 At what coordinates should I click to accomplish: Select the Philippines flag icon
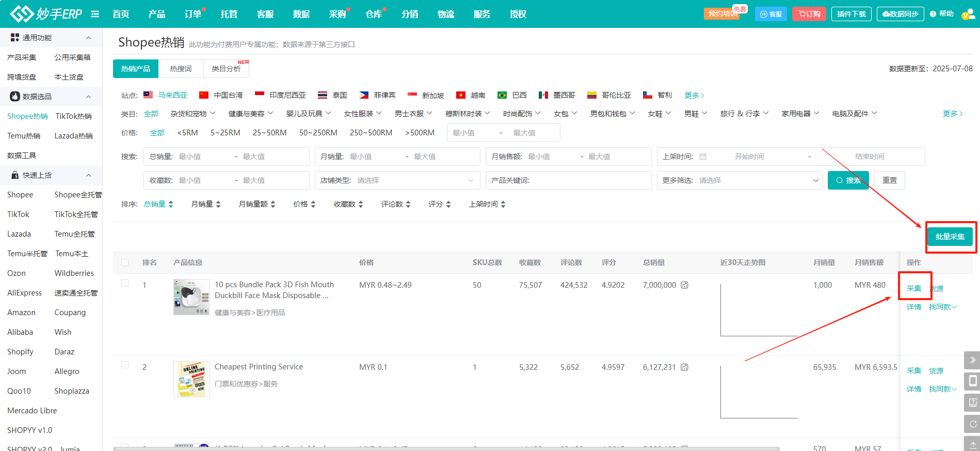coord(364,95)
